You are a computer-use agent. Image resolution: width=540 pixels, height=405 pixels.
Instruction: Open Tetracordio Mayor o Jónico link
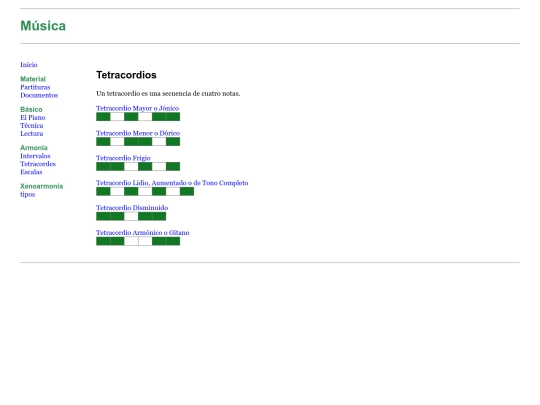click(137, 108)
